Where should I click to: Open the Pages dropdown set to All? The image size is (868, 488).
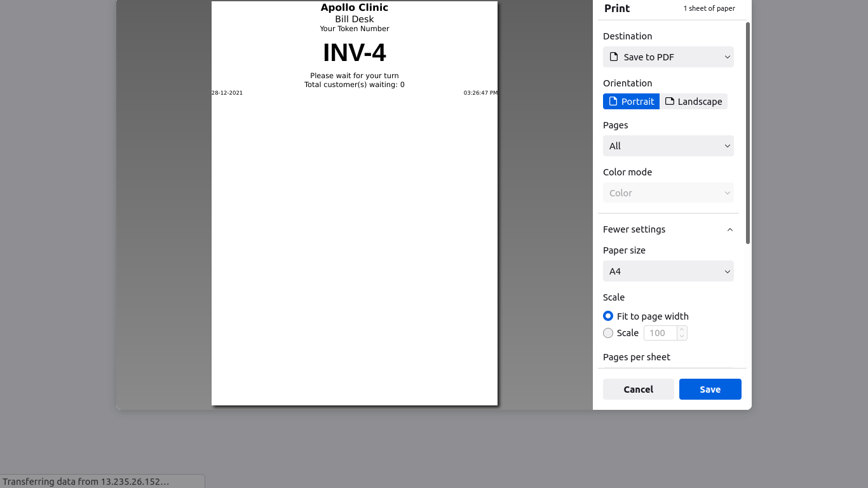point(668,146)
